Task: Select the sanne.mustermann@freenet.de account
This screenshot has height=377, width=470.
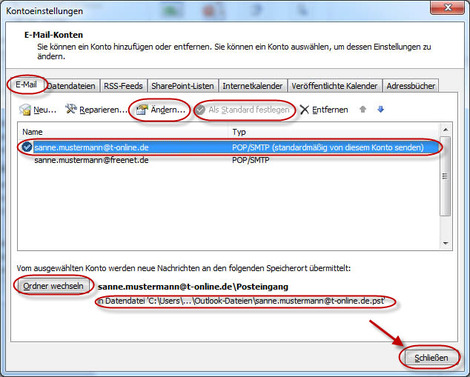Action: [229, 160]
